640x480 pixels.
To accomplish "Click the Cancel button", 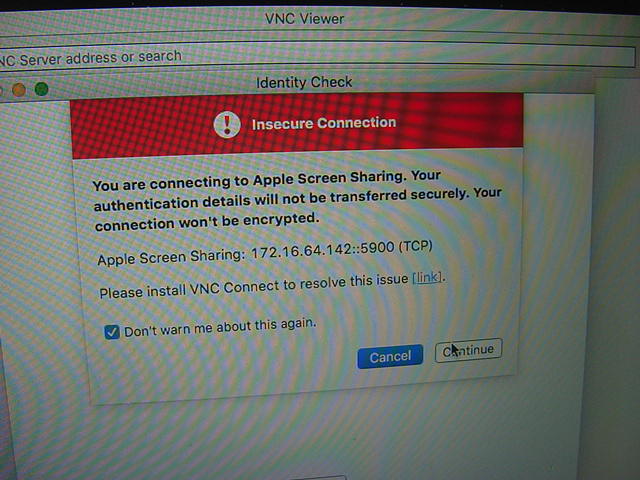I will (x=390, y=357).
